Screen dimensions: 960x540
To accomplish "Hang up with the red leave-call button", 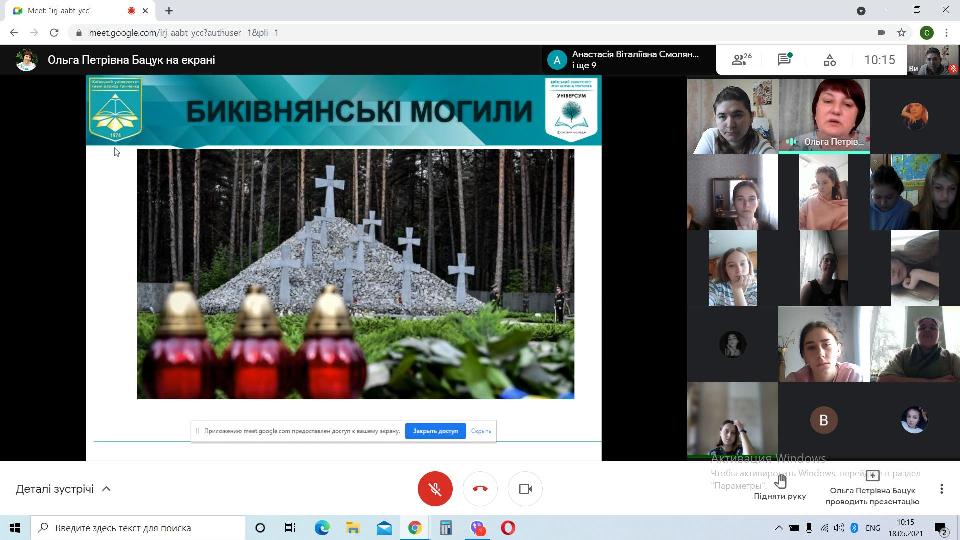I will point(480,489).
